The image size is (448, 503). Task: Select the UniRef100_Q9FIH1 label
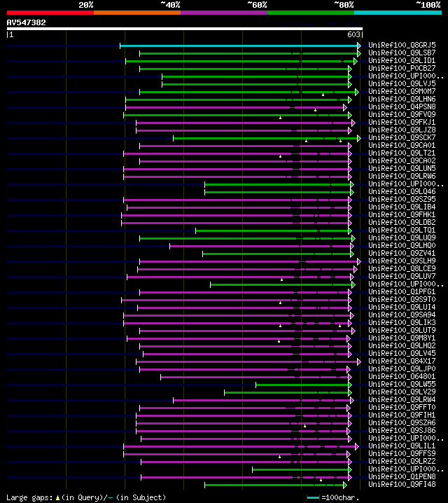[402, 415]
